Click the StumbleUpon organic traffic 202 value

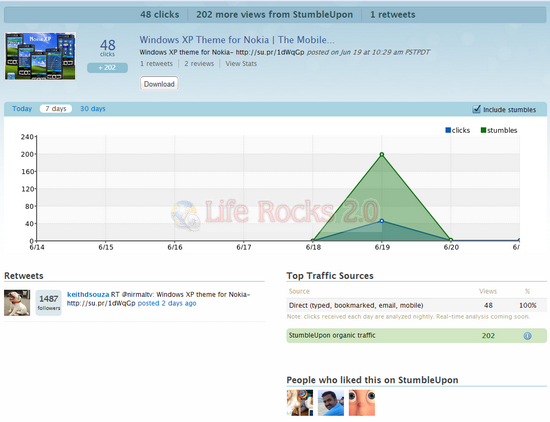point(488,336)
